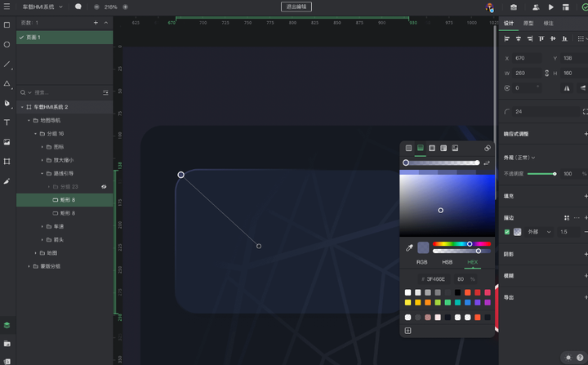Select the Artboard frame tool
Viewport: 588px width, 365px height.
(7, 162)
